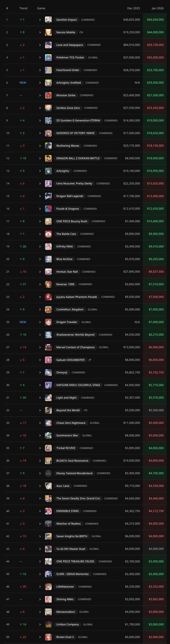This screenshot has height=644, width=170.
Task: Click the Marvel Contest of Champions icon
Action: 48,347
